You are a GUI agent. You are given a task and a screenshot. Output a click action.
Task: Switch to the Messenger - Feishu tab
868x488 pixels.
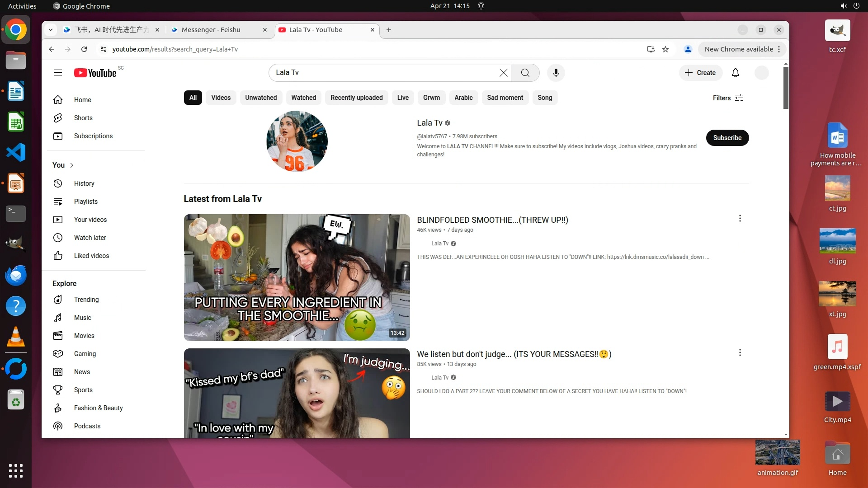pyautogui.click(x=211, y=30)
